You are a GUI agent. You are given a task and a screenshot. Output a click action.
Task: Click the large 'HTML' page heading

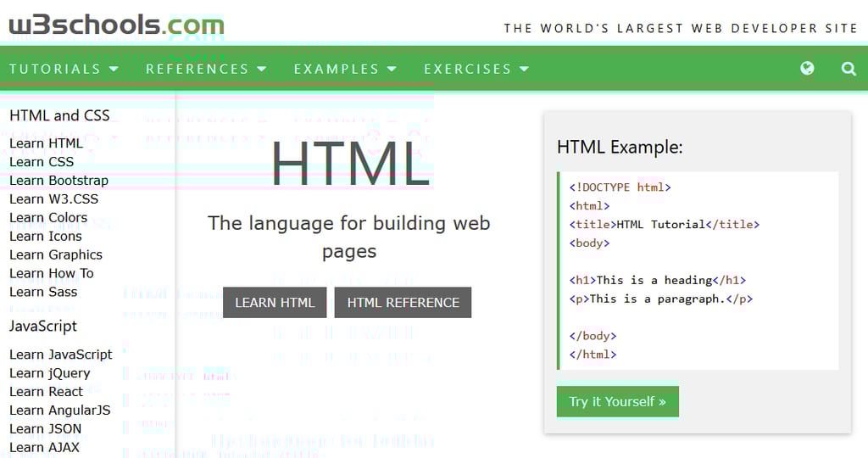(350, 164)
